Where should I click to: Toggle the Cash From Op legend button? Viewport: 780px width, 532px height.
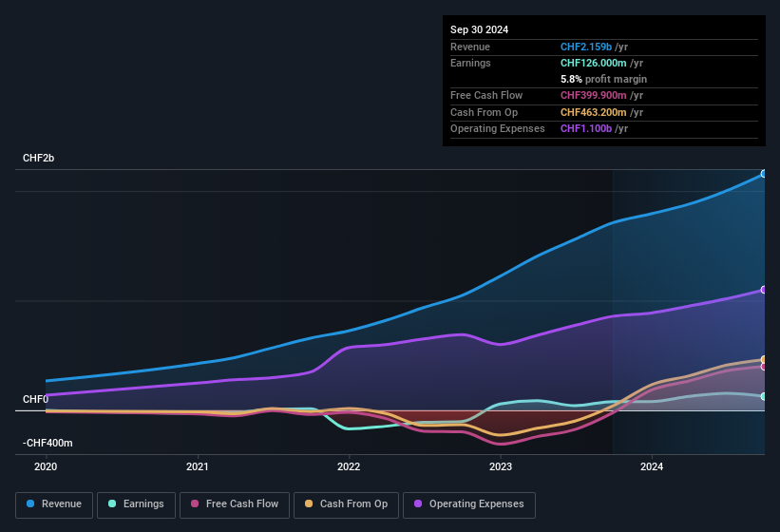click(x=346, y=505)
